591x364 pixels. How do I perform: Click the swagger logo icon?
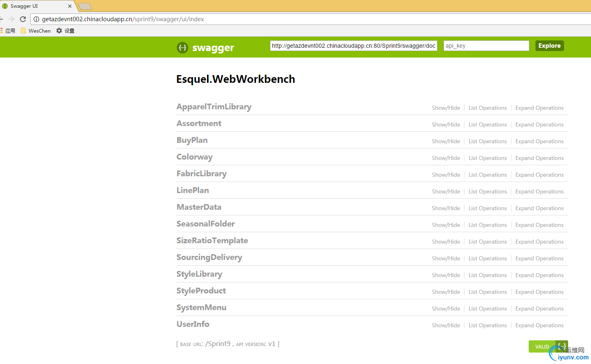coord(182,48)
